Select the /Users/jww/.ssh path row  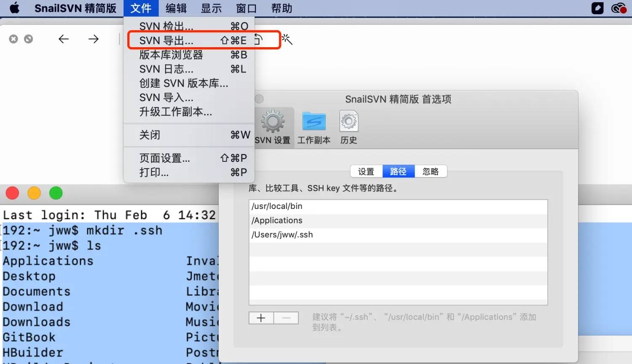pos(398,235)
